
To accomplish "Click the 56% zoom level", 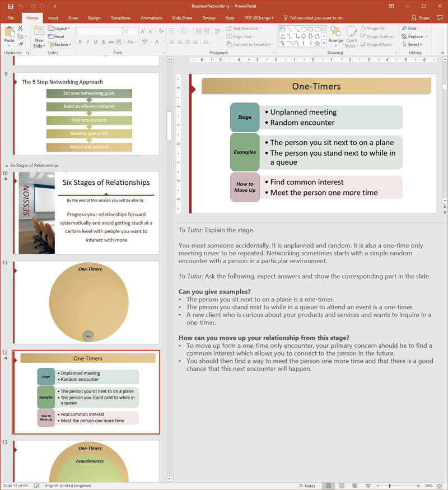I will tap(428, 486).
